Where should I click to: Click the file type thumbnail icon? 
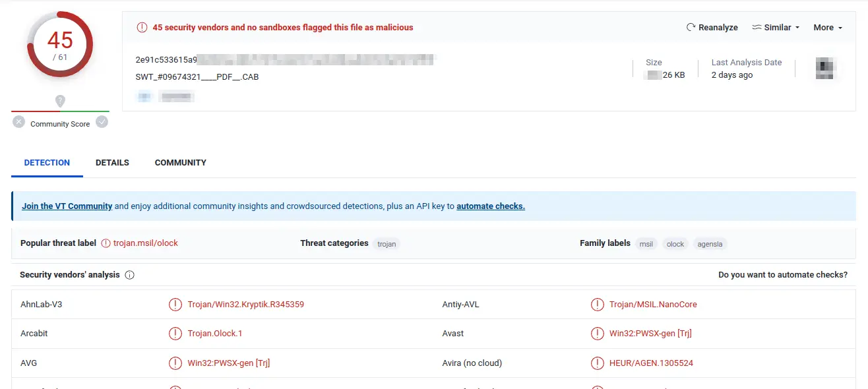pos(826,69)
